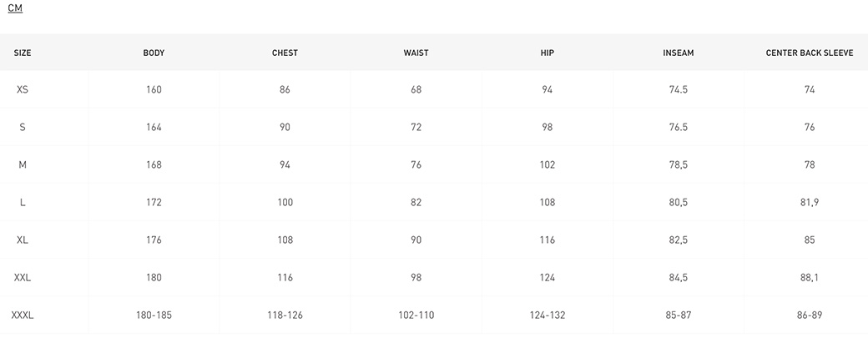This screenshot has height=343, width=868.
Task: Click the XS size row label
Action: (23, 89)
